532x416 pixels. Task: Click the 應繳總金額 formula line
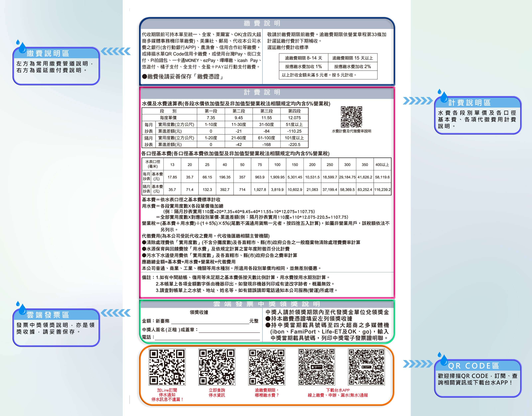189,262
